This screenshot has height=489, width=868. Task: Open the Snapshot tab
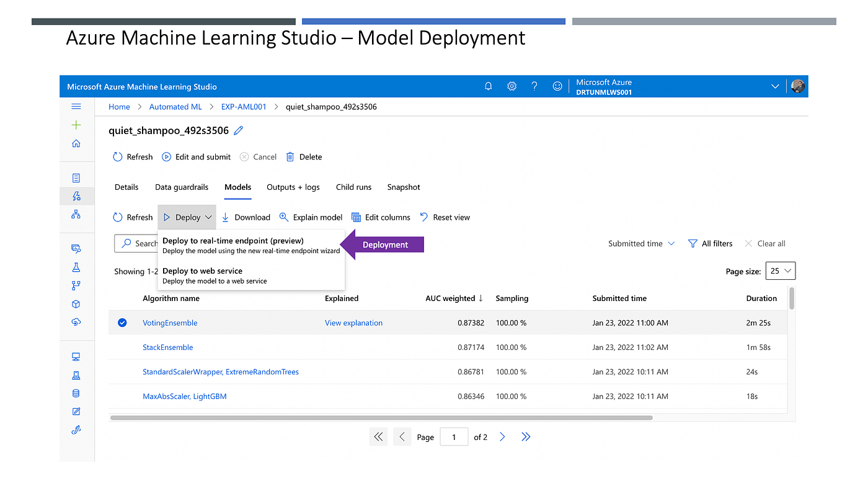click(x=404, y=187)
